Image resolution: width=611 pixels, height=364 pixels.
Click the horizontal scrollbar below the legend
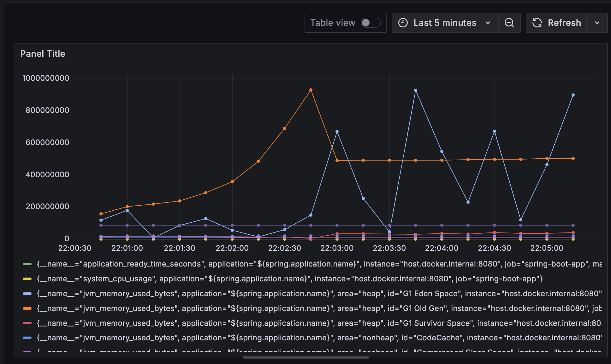306,357
